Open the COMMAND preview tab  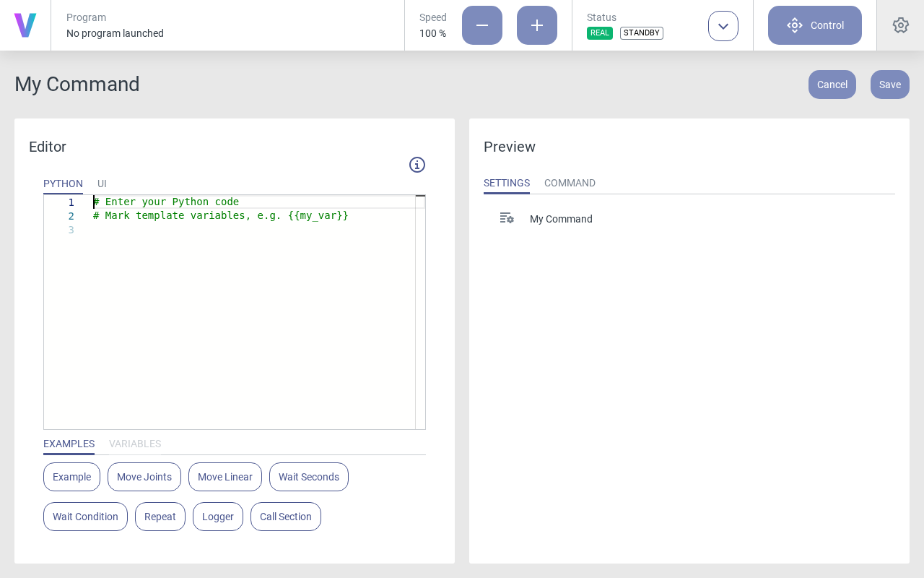pyautogui.click(x=570, y=184)
